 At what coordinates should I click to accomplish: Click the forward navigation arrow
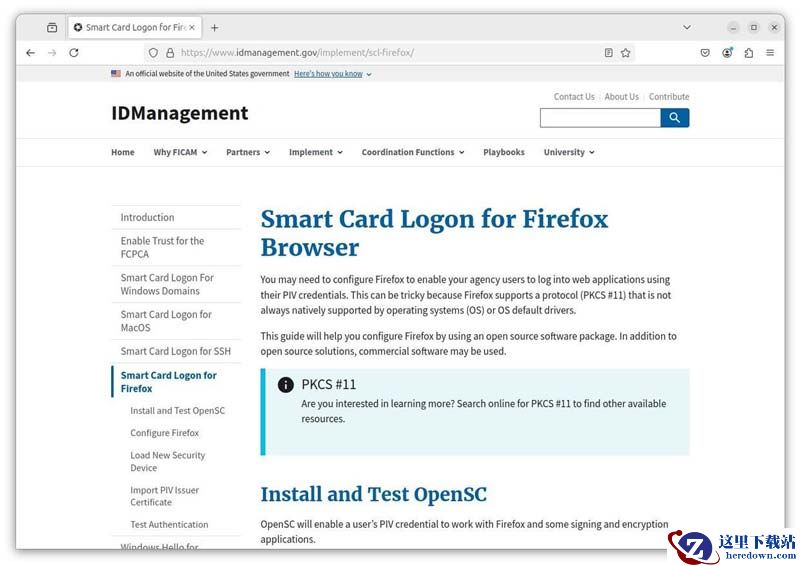[52, 53]
